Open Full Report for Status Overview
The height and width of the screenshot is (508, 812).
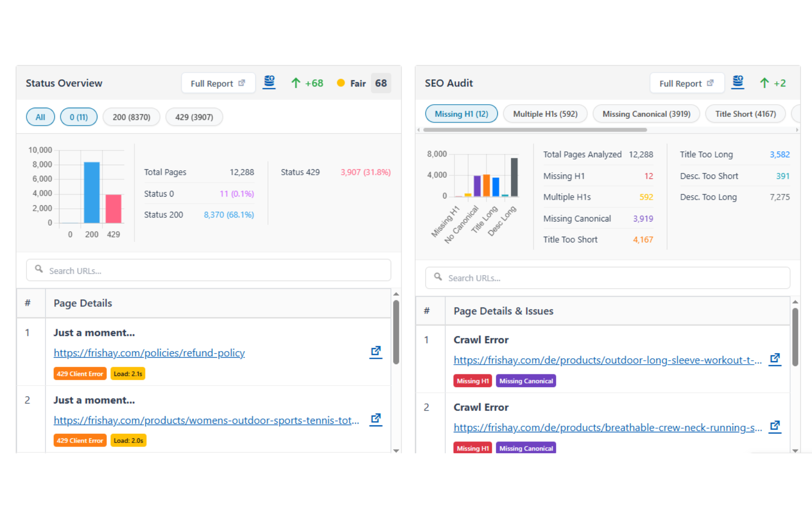pyautogui.click(x=218, y=83)
